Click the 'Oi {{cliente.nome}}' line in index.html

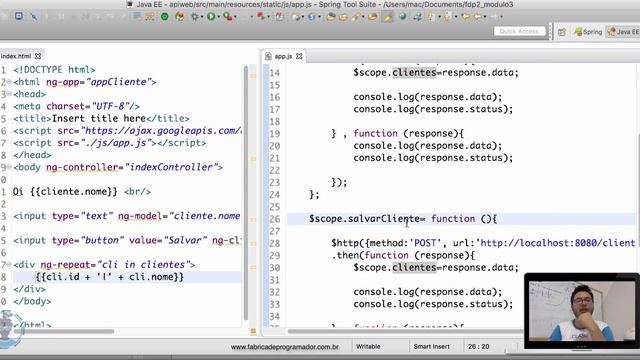tap(82, 191)
